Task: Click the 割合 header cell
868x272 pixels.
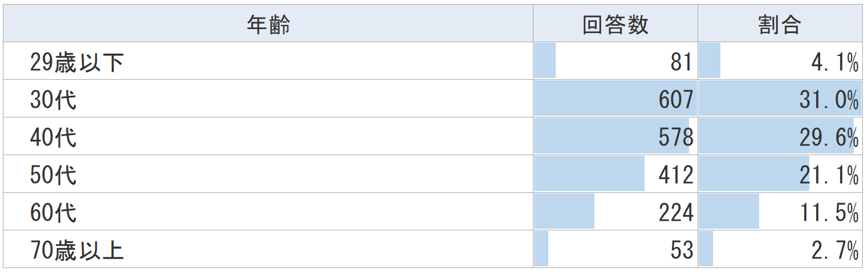Action: point(780,24)
